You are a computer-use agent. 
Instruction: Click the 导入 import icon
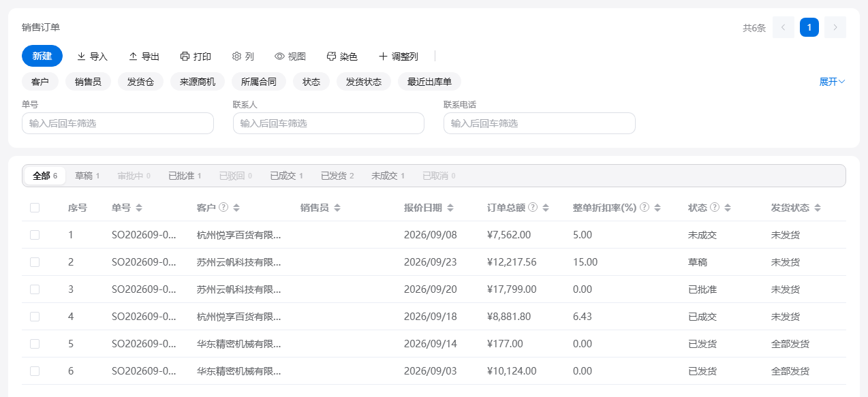pos(81,56)
